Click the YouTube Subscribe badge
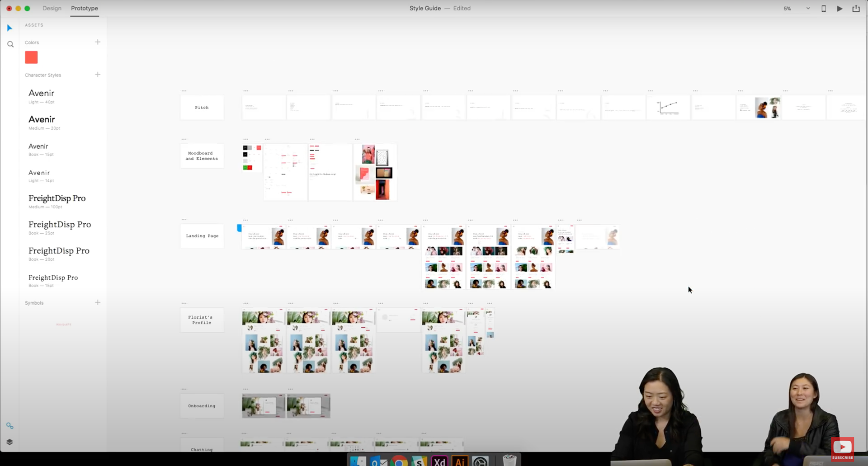Image resolution: width=868 pixels, height=466 pixels. [843, 449]
